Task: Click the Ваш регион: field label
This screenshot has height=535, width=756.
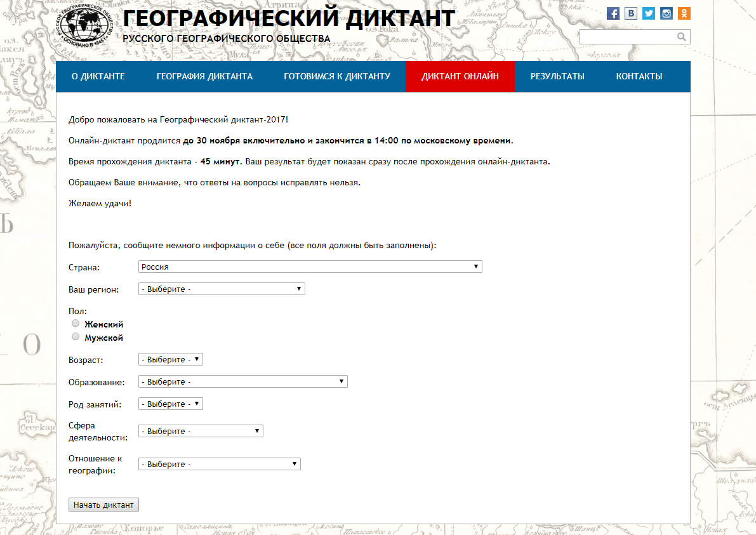Action: [93, 289]
